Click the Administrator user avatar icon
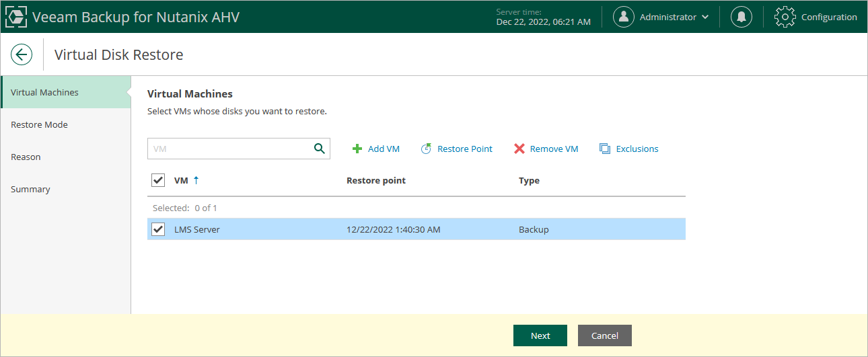The height and width of the screenshot is (357, 868). pyautogui.click(x=624, y=17)
